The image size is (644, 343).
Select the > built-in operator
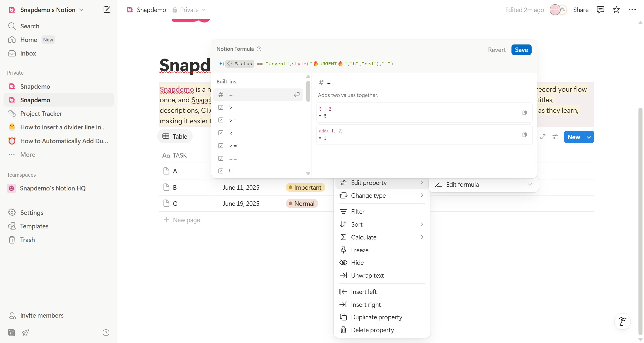point(258,108)
